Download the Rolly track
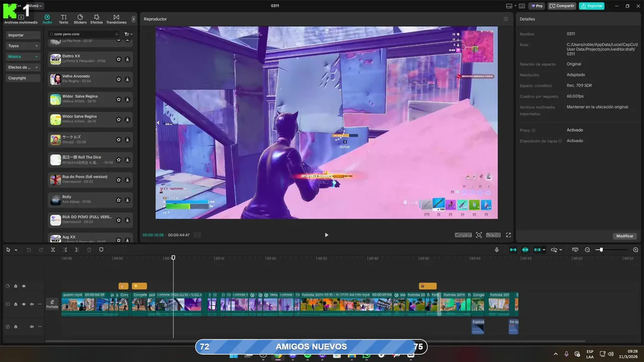The height and width of the screenshot is (362, 644). point(127,200)
